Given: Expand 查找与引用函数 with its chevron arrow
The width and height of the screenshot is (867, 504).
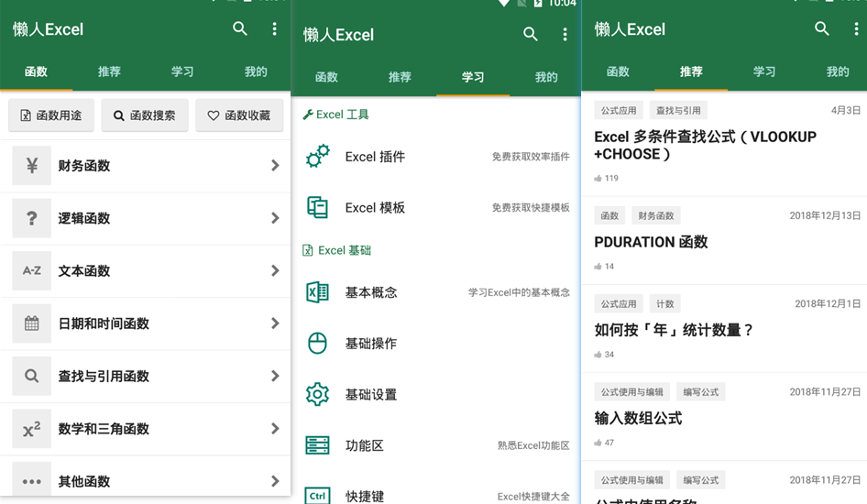Looking at the screenshot, I should tap(275, 376).
